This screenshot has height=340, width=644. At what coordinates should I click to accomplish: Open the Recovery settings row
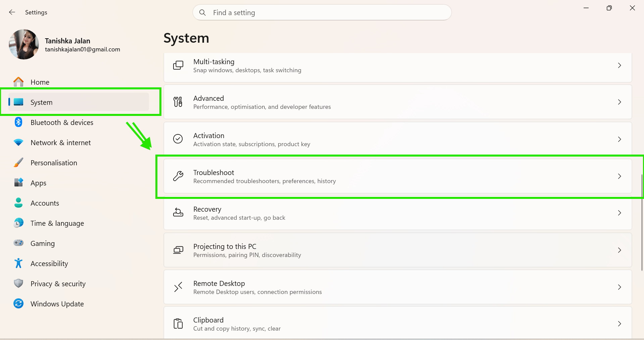coord(398,213)
